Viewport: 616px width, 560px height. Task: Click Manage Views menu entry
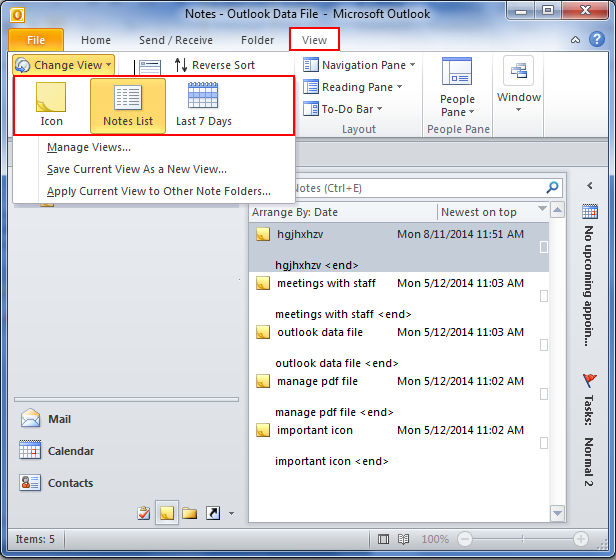click(x=89, y=147)
